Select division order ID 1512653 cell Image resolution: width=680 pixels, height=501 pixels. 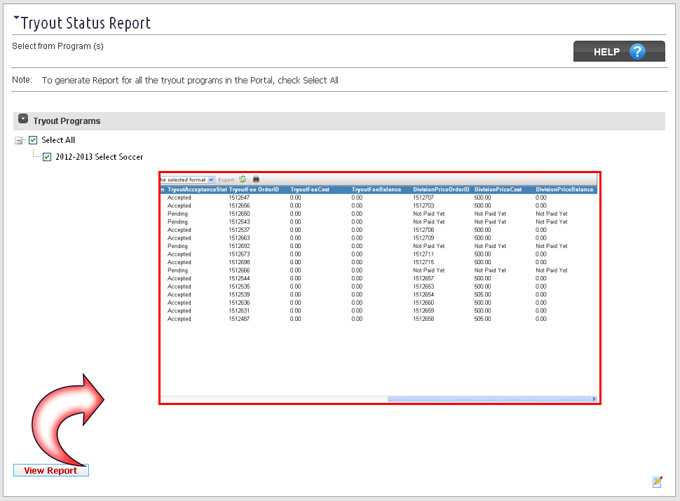[x=423, y=287]
